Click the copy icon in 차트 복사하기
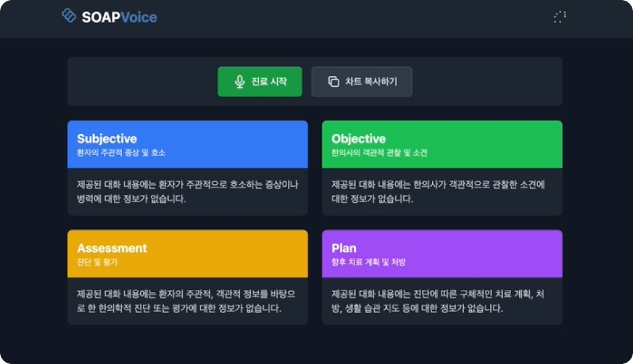 pyautogui.click(x=334, y=82)
